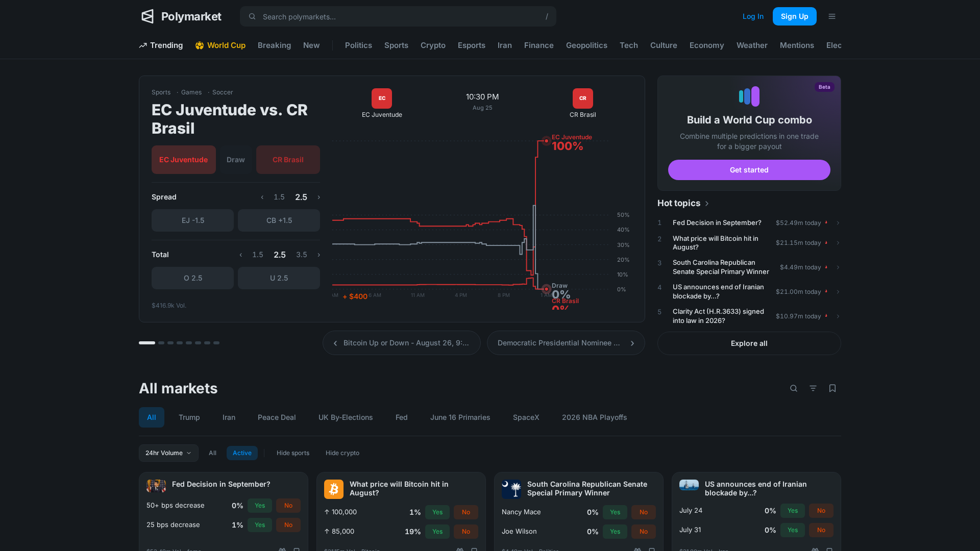Click the EC Juventude team badge

(x=382, y=98)
